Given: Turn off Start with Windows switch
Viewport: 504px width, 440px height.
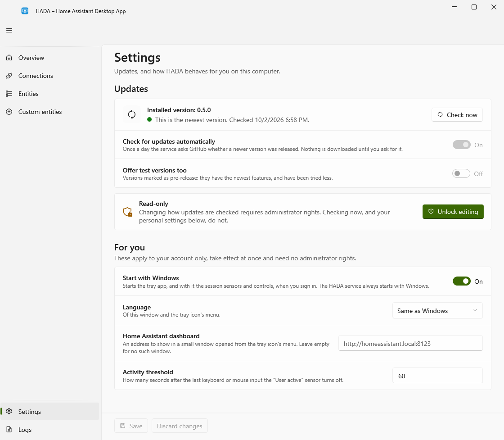Looking at the screenshot, I should (x=462, y=281).
